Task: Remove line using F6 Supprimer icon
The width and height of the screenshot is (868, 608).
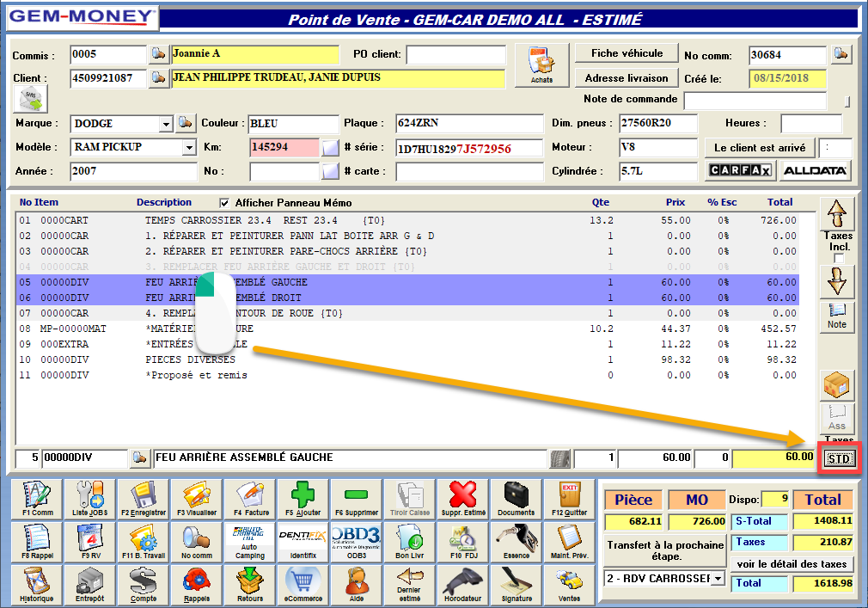Action: pyautogui.click(x=357, y=500)
